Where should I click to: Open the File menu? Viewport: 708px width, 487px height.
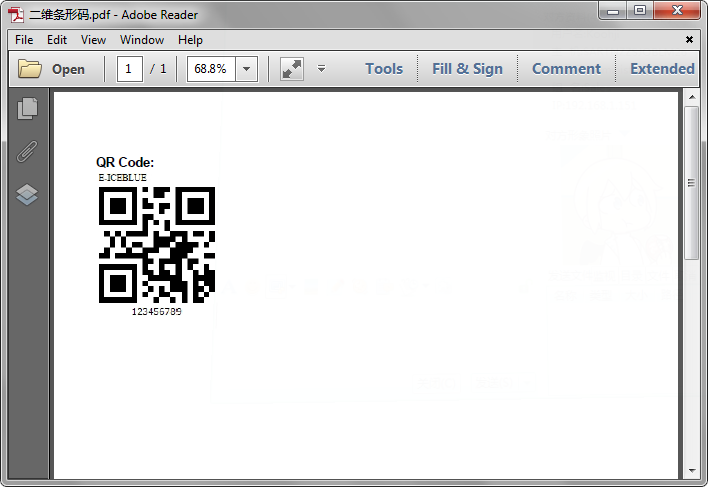pos(24,40)
